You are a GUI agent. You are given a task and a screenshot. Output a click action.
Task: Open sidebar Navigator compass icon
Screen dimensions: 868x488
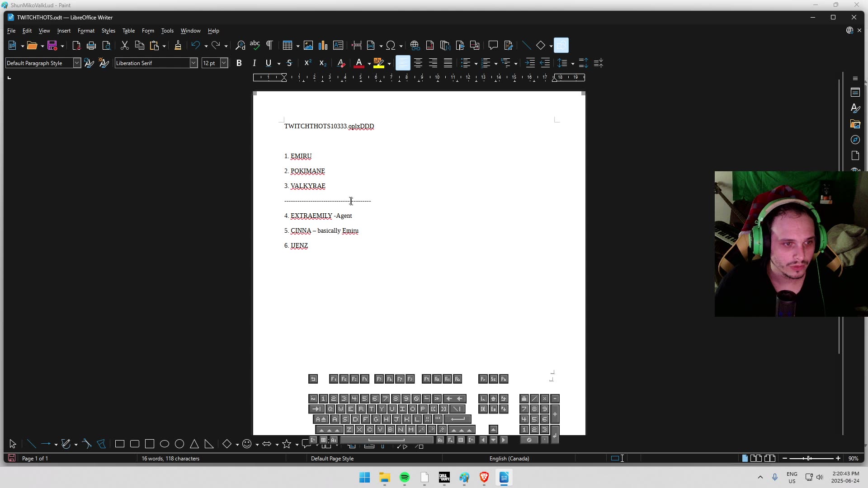(x=855, y=140)
